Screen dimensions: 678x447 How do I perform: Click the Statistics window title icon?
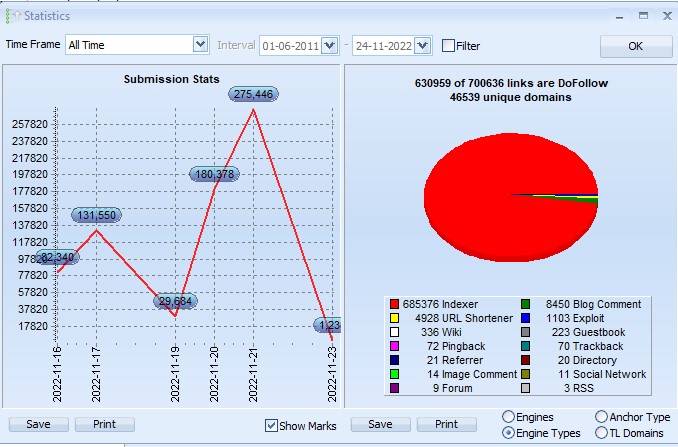tap(13, 16)
